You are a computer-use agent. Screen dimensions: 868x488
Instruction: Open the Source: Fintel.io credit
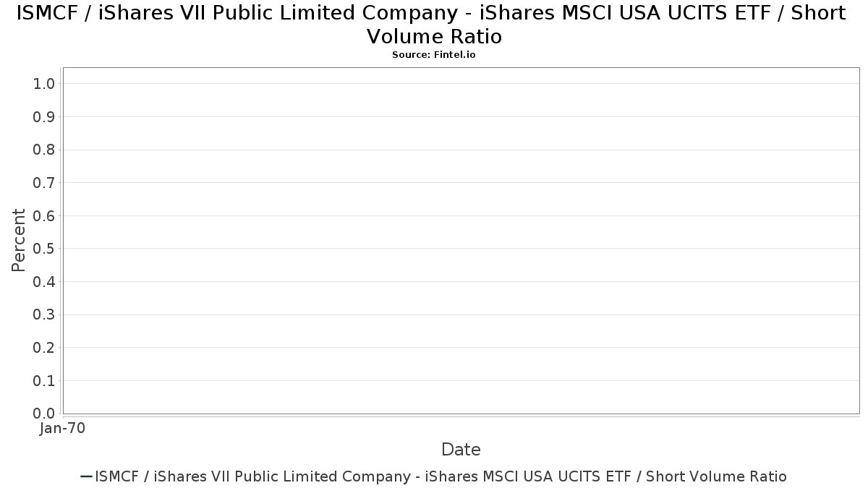tap(434, 55)
